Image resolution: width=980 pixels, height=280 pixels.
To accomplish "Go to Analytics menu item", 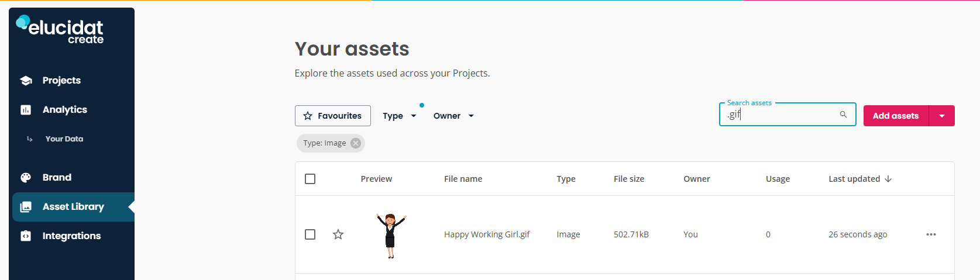I will tap(64, 110).
